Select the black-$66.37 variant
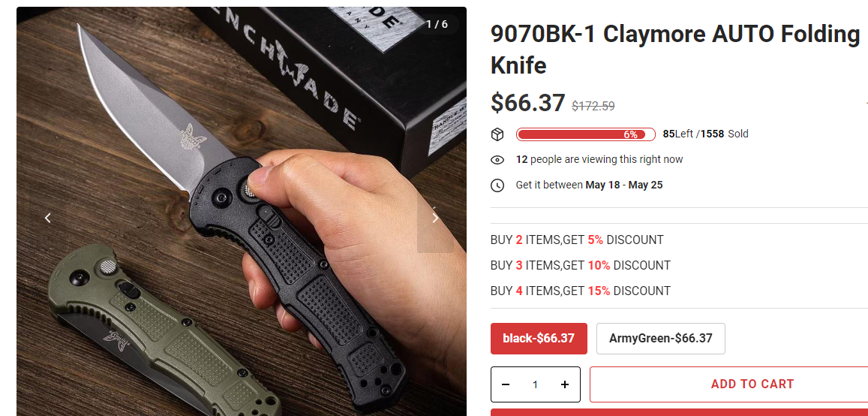Screen dimensions: 868x416 [539, 339]
